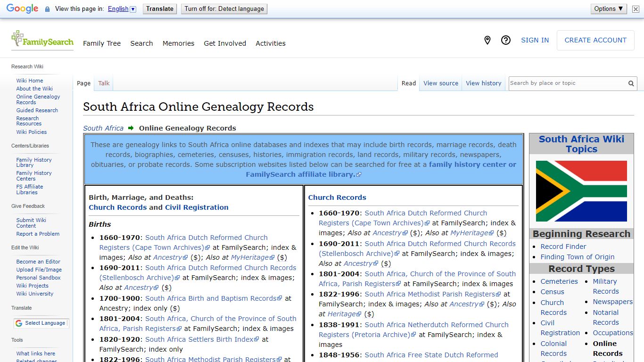The image size is (644, 362).
Task: Open the location pin icon
Action: [x=487, y=41]
